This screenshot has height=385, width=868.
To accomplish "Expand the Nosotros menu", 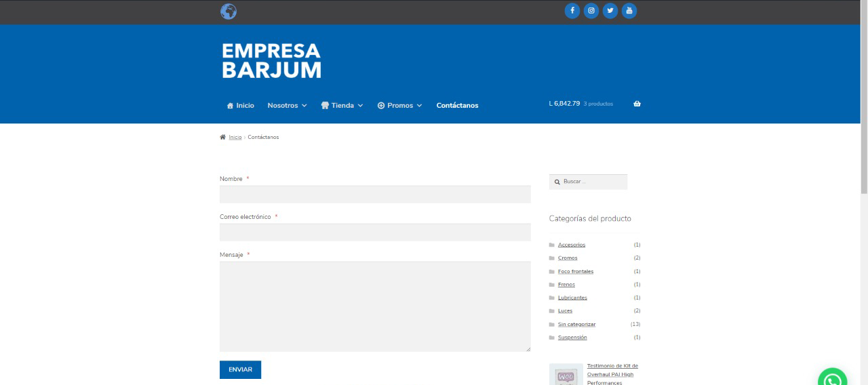I will coord(287,106).
